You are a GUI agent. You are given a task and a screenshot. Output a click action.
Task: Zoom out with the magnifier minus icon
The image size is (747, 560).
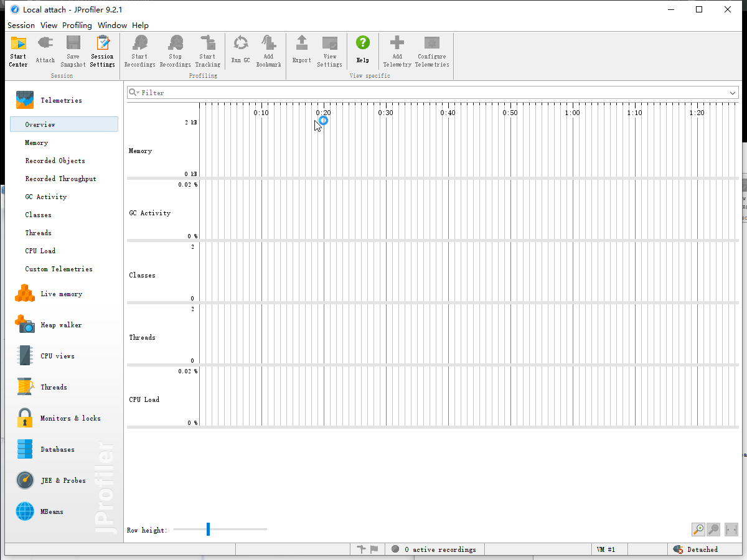pos(714,530)
